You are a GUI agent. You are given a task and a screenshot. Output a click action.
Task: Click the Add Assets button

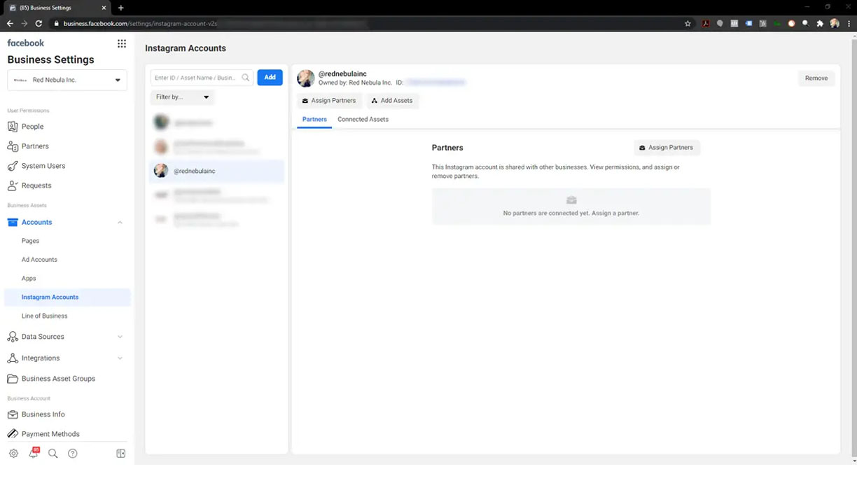click(x=392, y=101)
